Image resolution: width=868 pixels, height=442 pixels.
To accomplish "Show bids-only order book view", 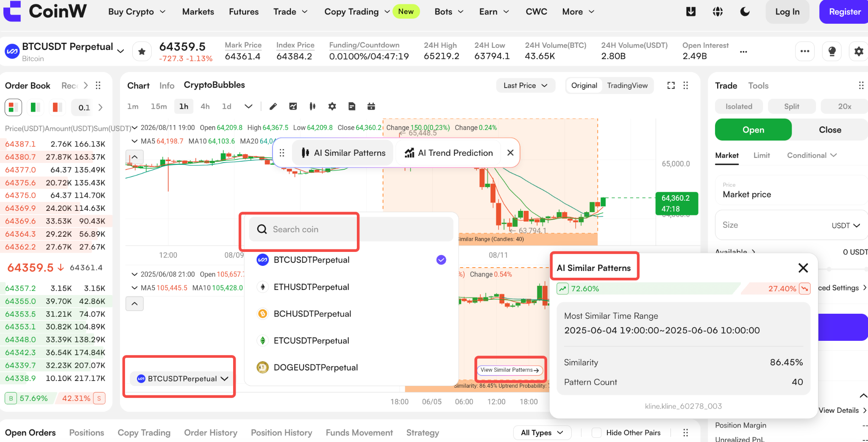I will click(35, 107).
